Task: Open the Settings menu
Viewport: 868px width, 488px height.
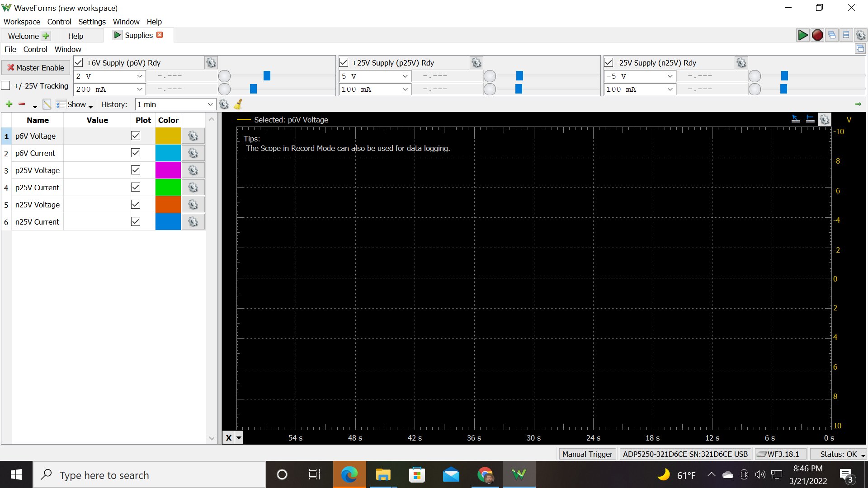Action: pos(92,22)
